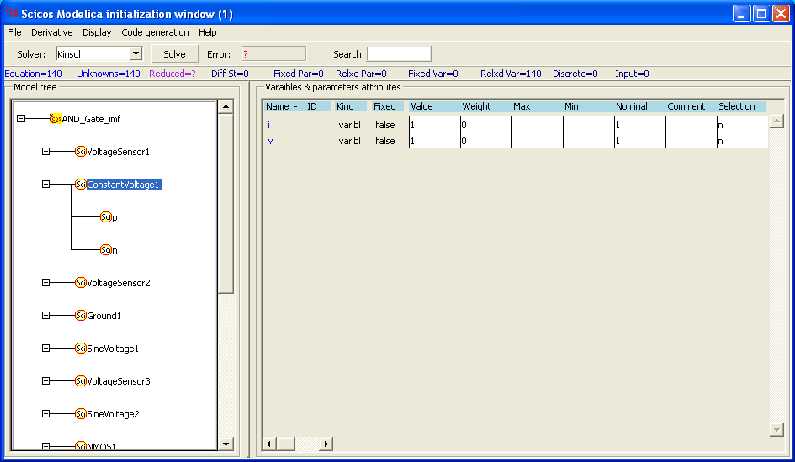
Task: Click the Error value field
Action: [x=274, y=54]
